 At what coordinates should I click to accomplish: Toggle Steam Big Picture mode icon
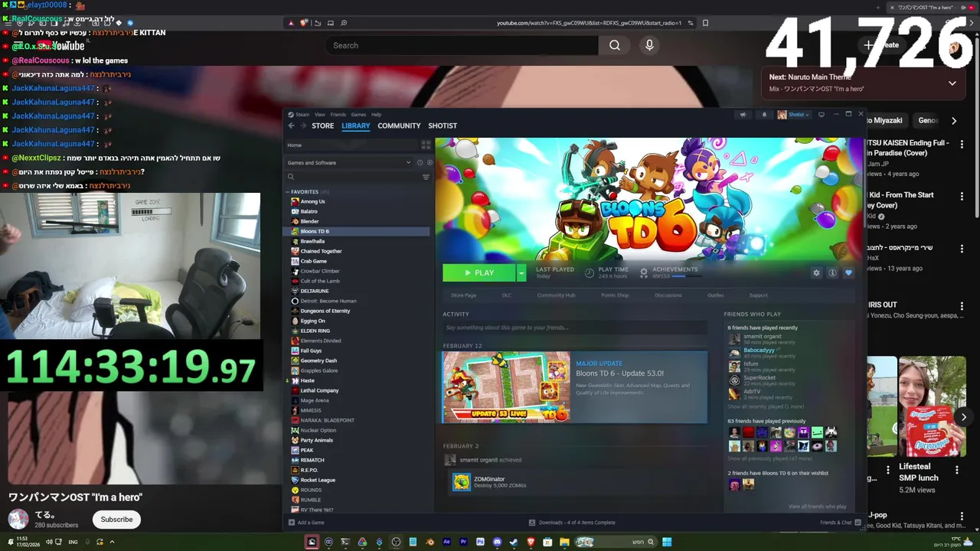(x=821, y=115)
